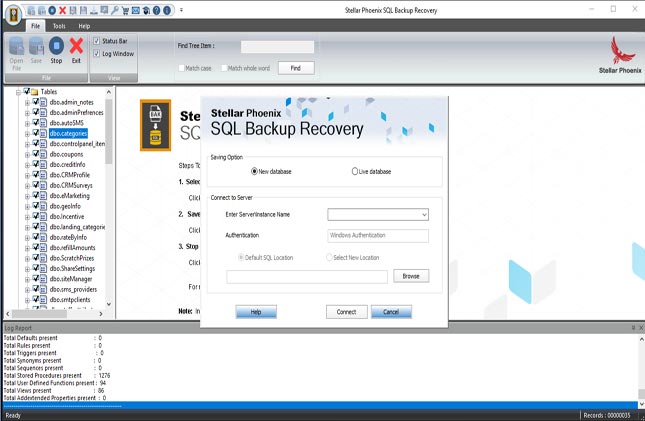Select the Default SQL Location radio button
This screenshot has height=421, width=645.
[241, 257]
